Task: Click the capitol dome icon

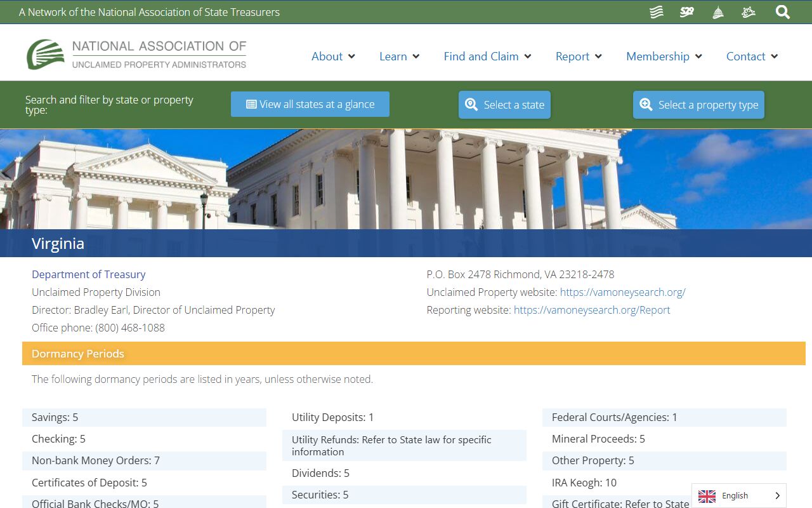Action: click(718, 12)
